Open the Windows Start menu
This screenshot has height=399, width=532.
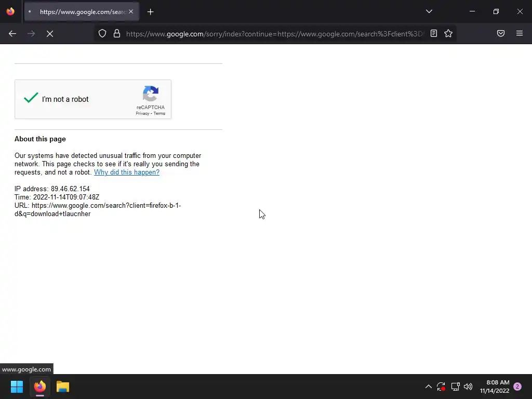click(x=17, y=387)
